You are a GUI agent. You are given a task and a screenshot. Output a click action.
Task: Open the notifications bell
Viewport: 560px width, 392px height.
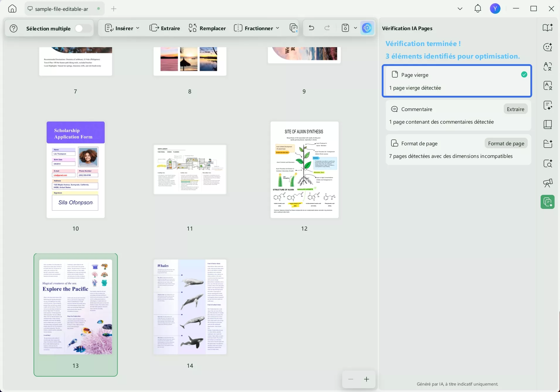coord(478,8)
